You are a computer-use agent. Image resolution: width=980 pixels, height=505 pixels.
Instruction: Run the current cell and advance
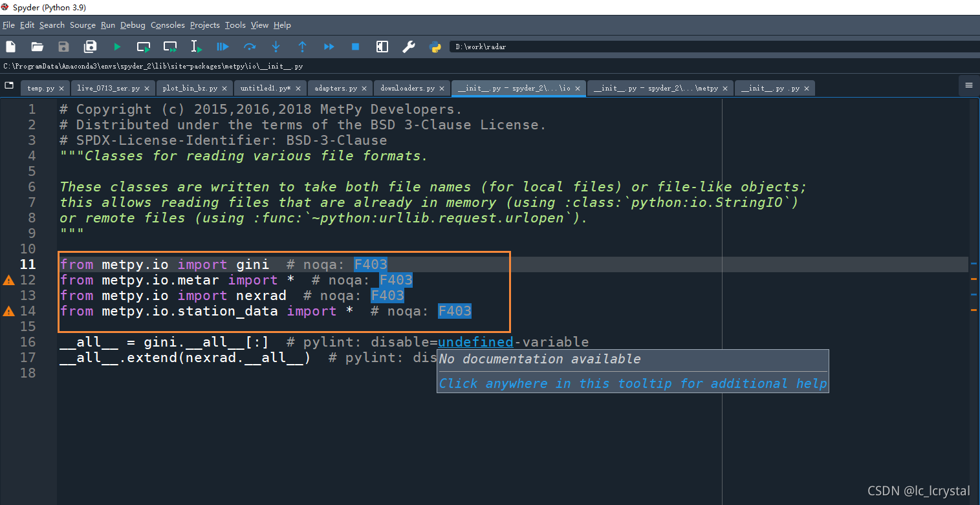click(x=170, y=47)
